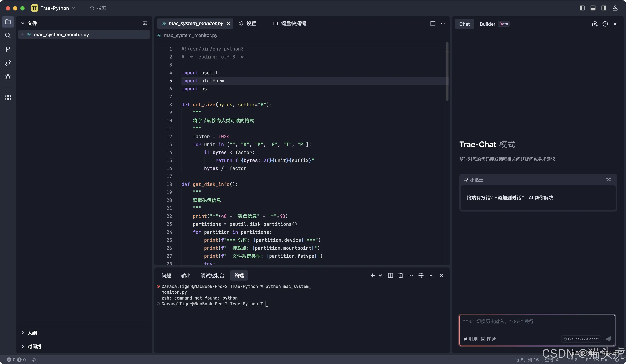Screen dimensions: 626x364
Task: Click the 'zsh: command not found: python' output
Action: pos(199,298)
